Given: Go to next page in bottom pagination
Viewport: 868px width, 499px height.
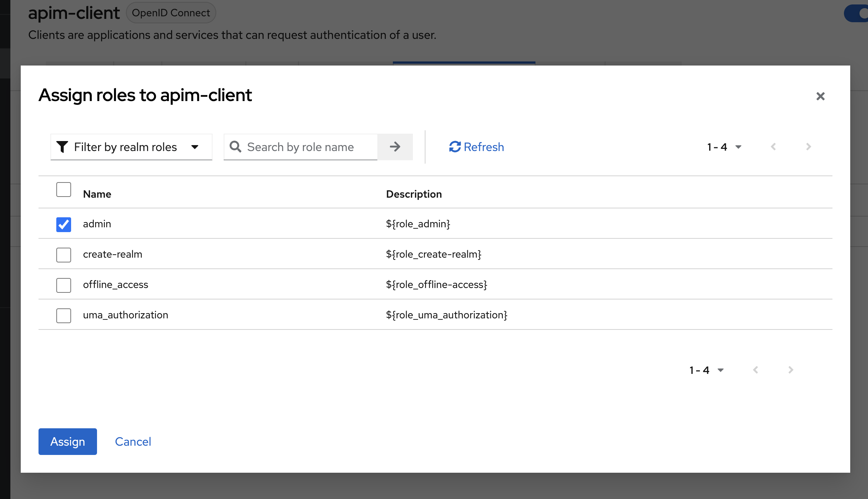Looking at the screenshot, I should point(791,370).
